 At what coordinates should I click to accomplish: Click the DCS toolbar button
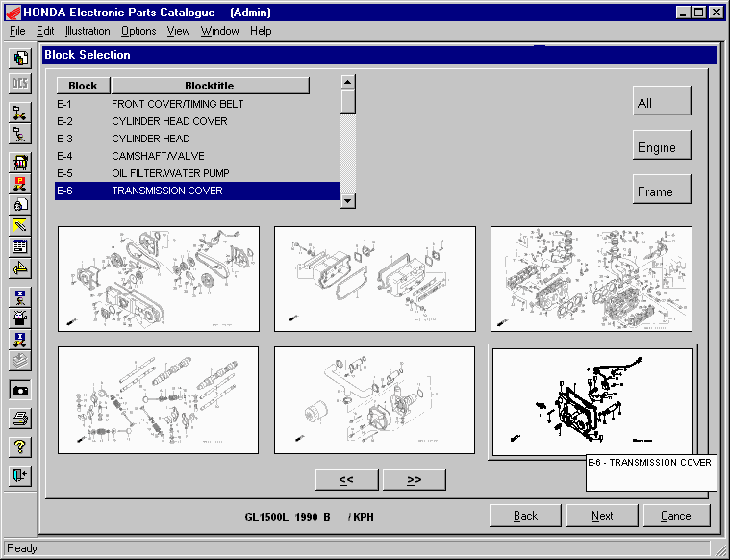20,83
